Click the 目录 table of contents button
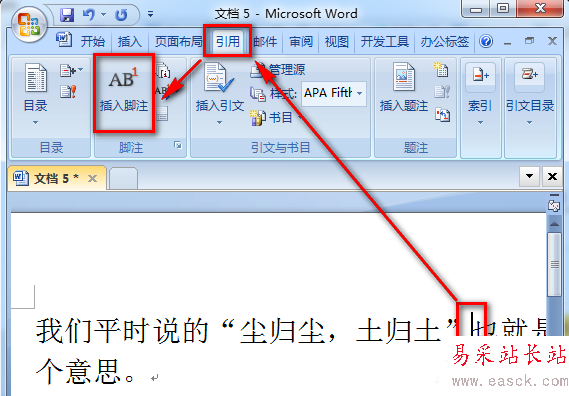The image size is (569, 396). 36,94
